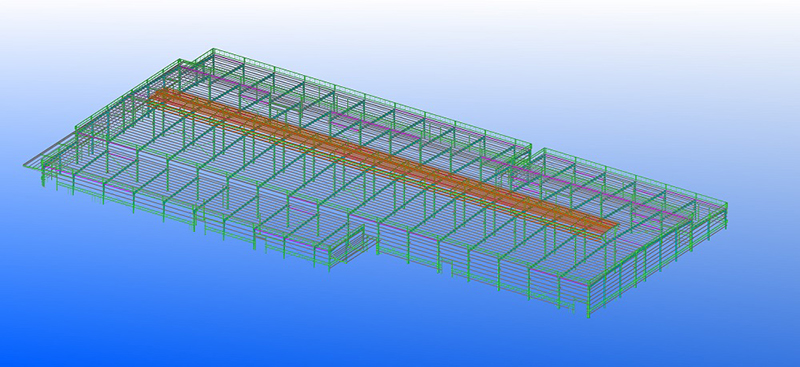
Task: Select the grey canopy beam protruding at far left
Action: (x=51, y=151)
